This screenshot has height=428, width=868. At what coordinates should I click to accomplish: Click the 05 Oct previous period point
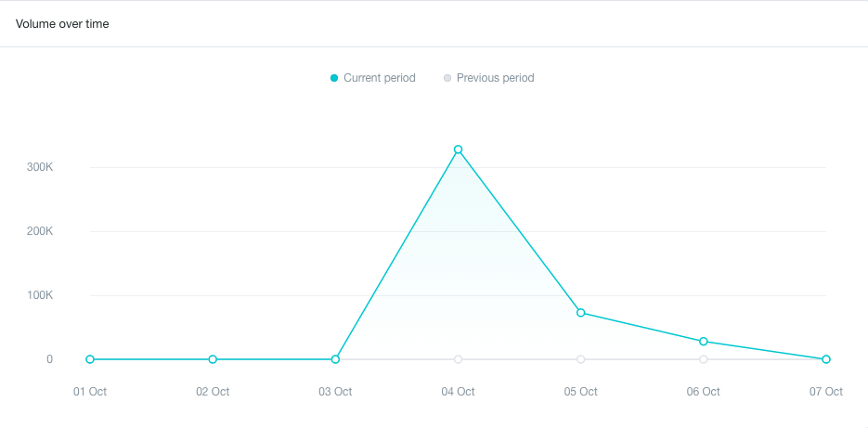pyautogui.click(x=581, y=359)
